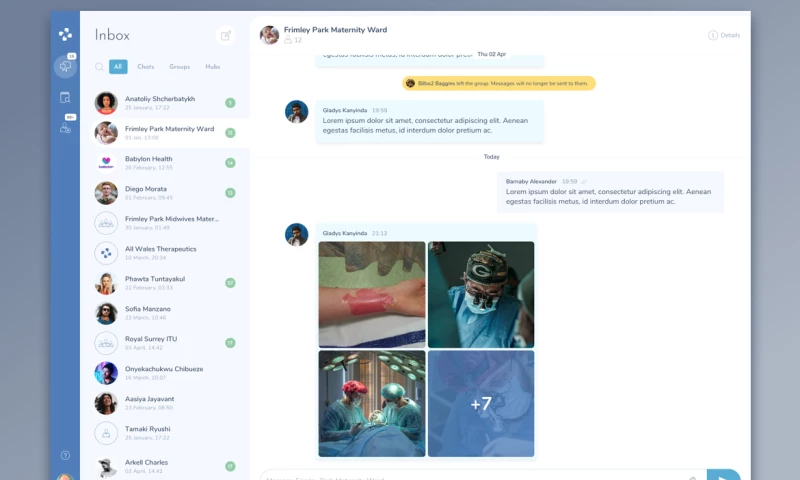The image size is (800, 480).
Task: Click the unread badge on Phawta Tuntayakul
Action: point(230,283)
